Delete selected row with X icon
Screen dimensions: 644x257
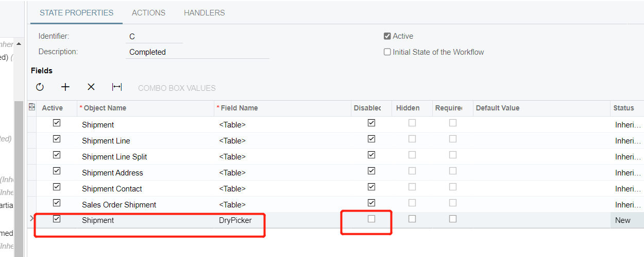point(91,87)
